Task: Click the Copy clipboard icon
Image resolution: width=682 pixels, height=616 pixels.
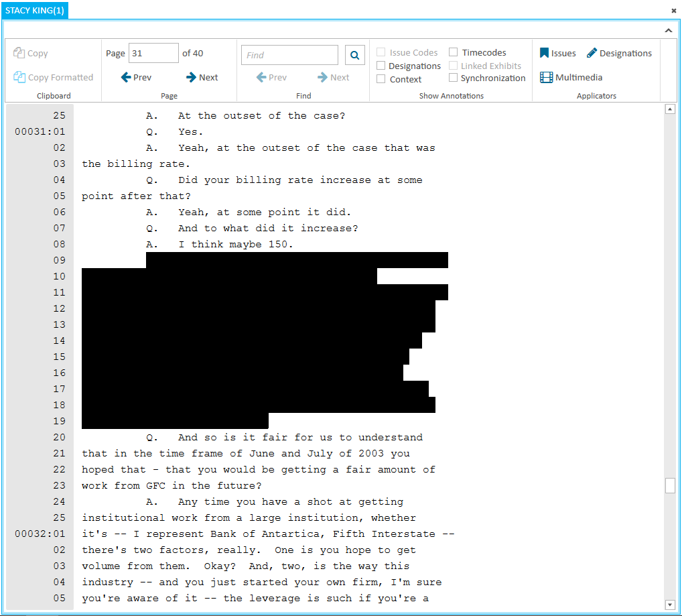Action: tap(19, 53)
